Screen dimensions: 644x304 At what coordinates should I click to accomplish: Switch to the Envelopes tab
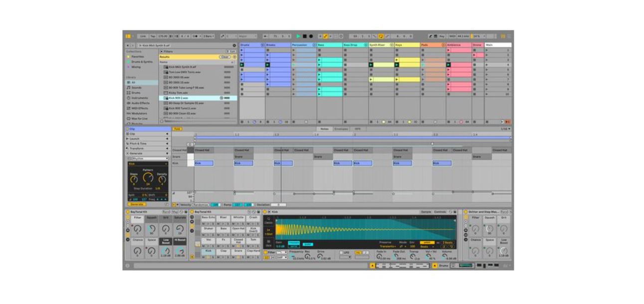341,129
